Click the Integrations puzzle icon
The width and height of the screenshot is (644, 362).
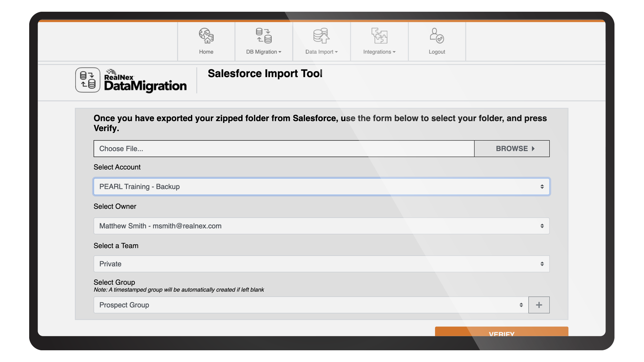379,36
